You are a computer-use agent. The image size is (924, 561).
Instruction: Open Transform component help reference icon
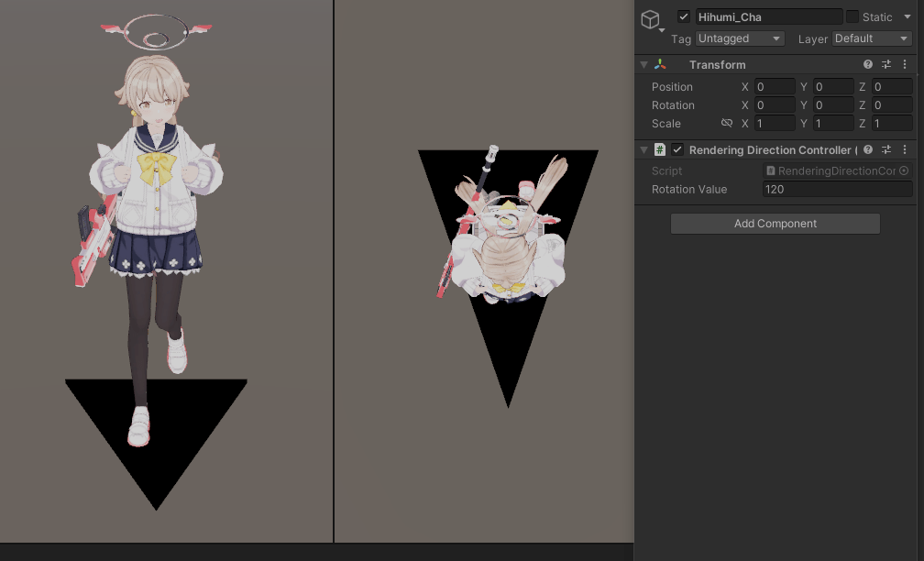tap(868, 64)
